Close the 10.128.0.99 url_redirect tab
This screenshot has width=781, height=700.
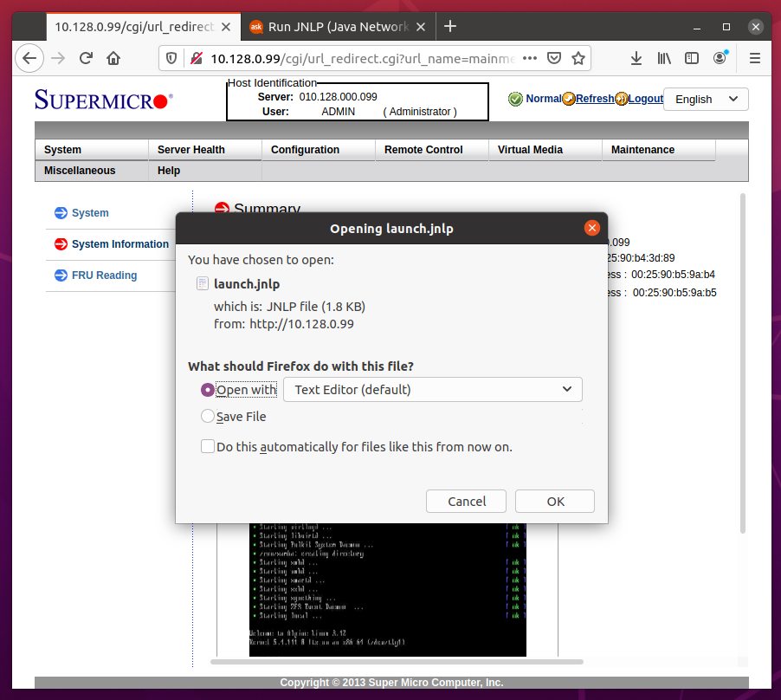(226, 27)
